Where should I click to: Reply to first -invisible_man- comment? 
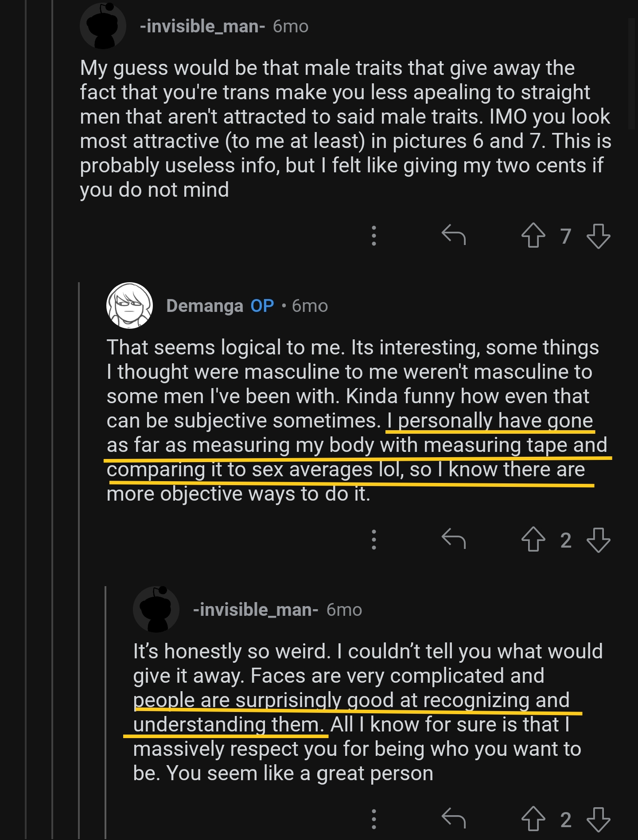tap(454, 235)
